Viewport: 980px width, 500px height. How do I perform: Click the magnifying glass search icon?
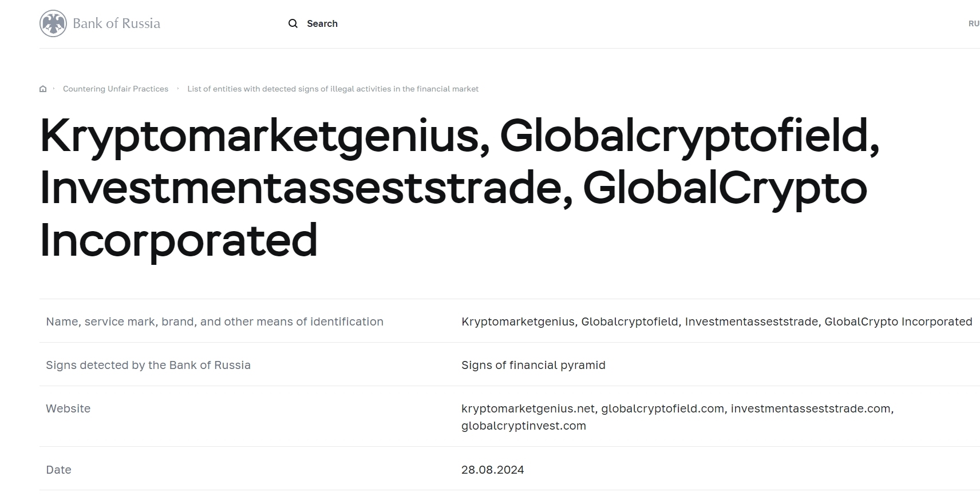(x=293, y=23)
